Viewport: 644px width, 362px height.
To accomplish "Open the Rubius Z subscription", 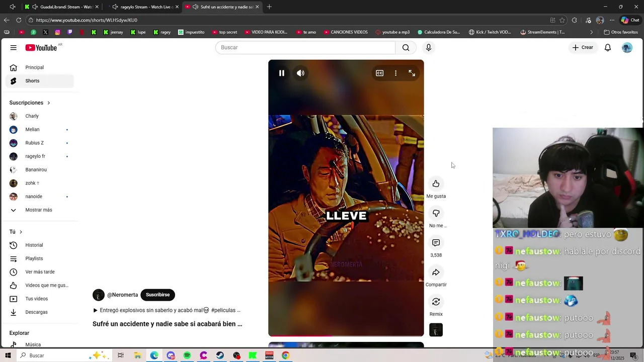I will [39, 143].
